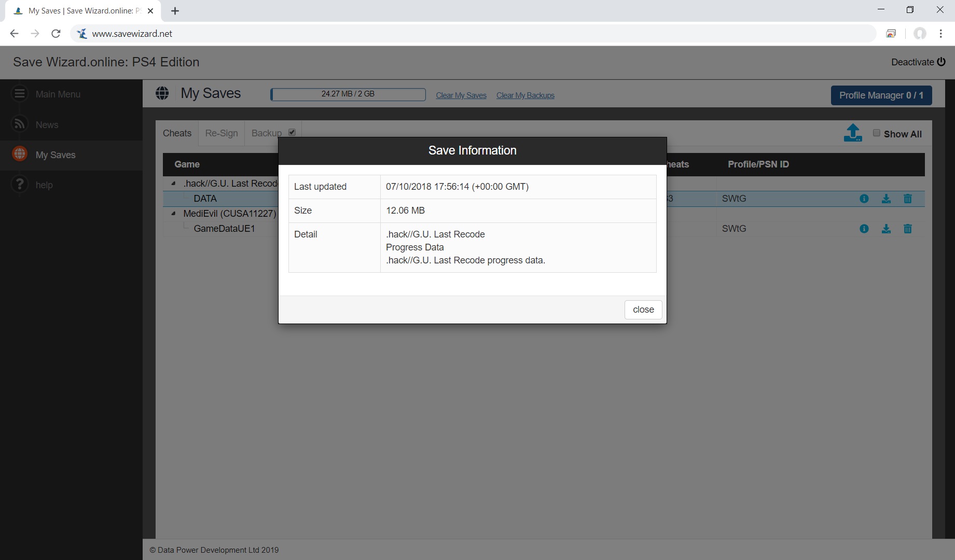
Task: Click the browser back arrow
Action: tap(15, 34)
